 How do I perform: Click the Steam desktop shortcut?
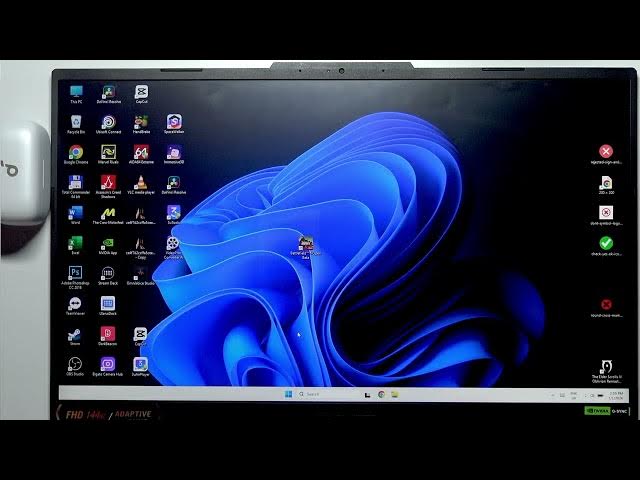[75, 336]
